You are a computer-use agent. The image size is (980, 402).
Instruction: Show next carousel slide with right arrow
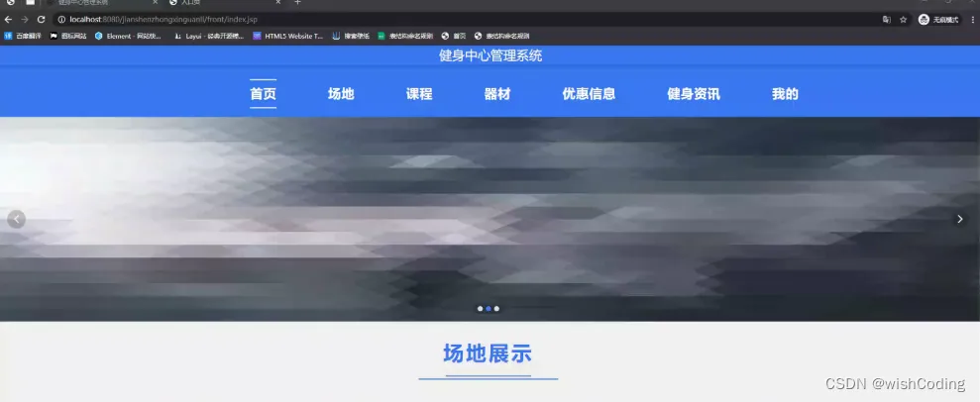pyautogui.click(x=960, y=219)
